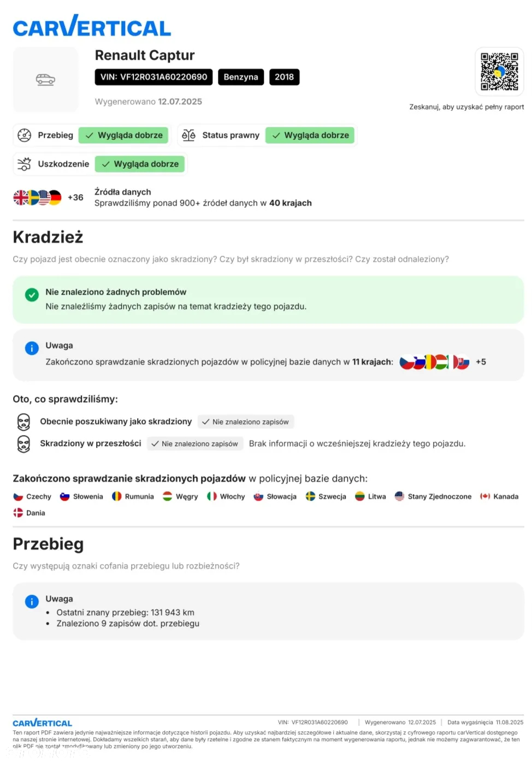Image resolution: width=532 pixels, height=763 pixels.
Task: Click thief mask icon for Skradziony w przeszłości
Action: pyautogui.click(x=23, y=444)
